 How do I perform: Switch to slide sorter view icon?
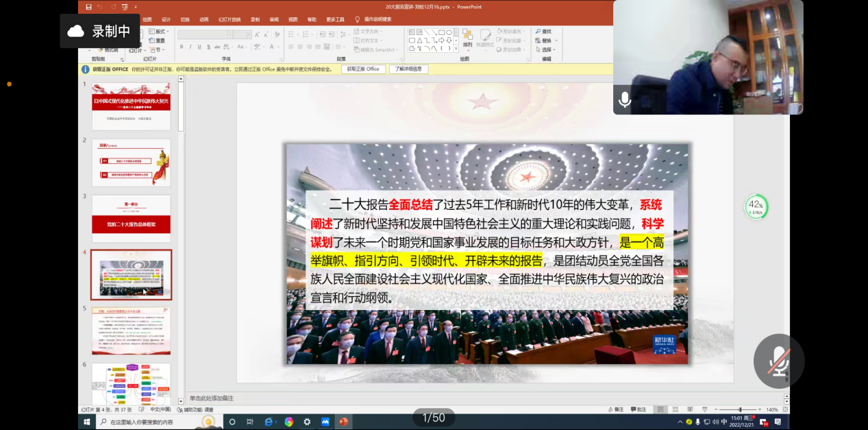pyautogui.click(x=677, y=409)
